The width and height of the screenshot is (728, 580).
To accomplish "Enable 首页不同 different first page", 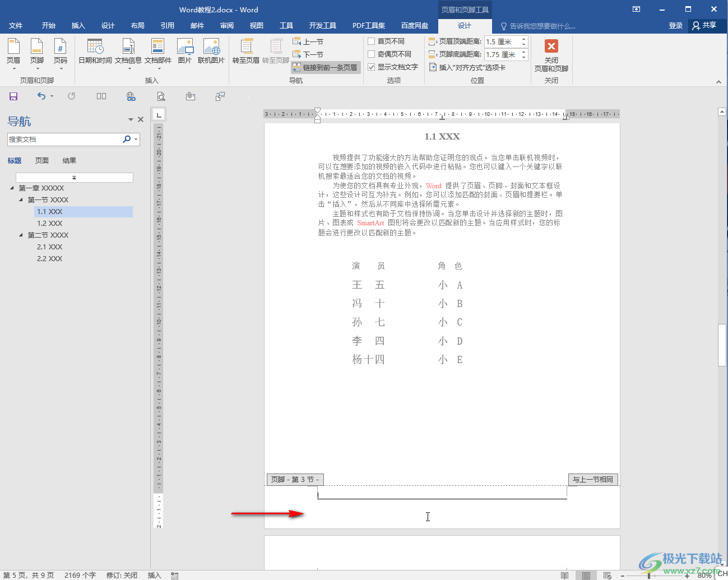I will click(x=386, y=41).
